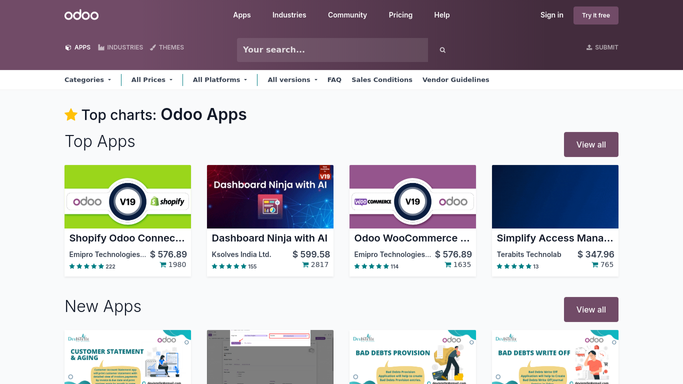Open Vendor Guidelines link
Image resolution: width=683 pixels, height=384 pixels.
point(456,80)
